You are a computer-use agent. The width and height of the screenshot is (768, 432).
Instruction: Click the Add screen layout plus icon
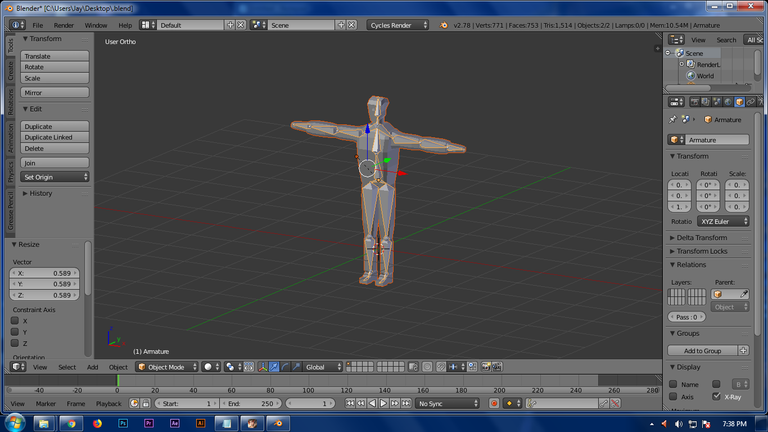coord(230,25)
